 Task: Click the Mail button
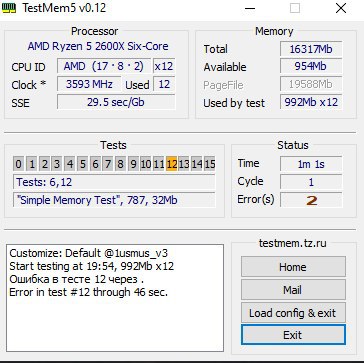tap(293, 290)
